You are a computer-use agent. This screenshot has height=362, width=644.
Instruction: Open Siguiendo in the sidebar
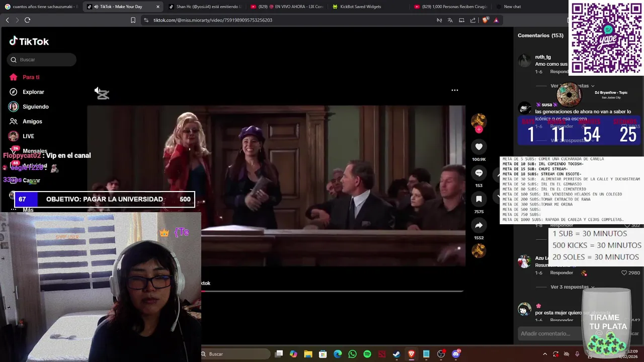(x=29, y=107)
